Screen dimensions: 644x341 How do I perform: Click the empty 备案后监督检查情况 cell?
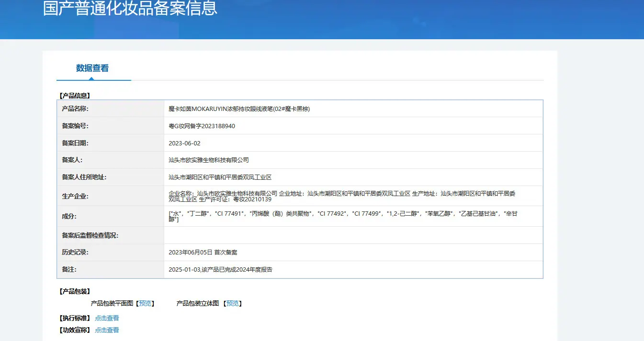point(353,235)
